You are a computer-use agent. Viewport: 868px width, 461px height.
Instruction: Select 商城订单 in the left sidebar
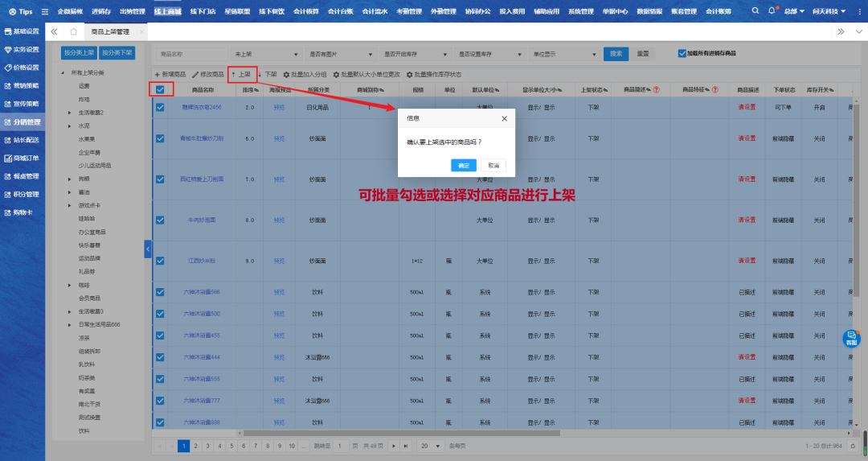pos(21,158)
